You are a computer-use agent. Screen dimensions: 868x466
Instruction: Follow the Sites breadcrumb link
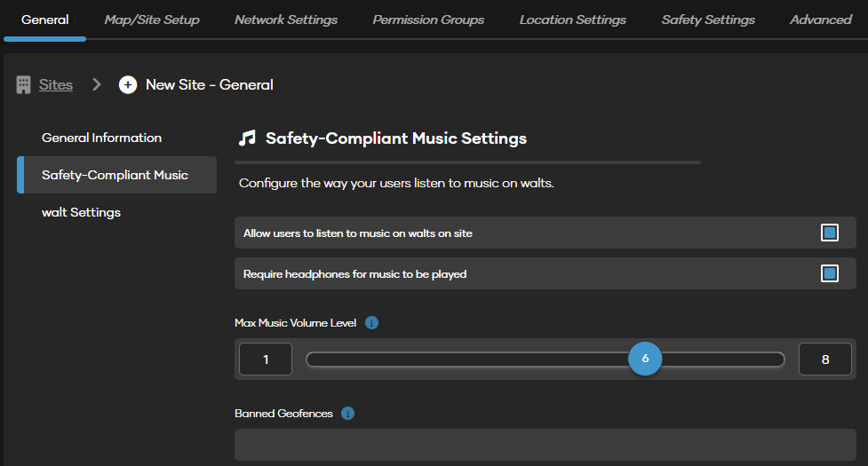click(x=56, y=84)
